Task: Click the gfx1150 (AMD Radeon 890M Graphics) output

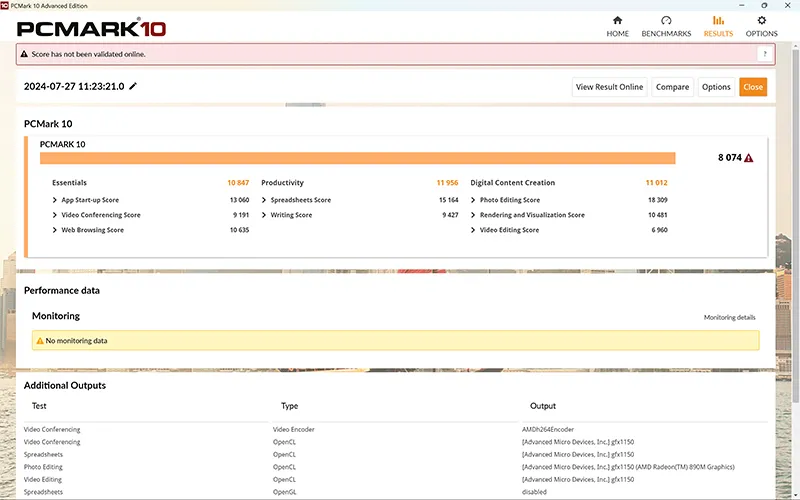Action: 628,467
